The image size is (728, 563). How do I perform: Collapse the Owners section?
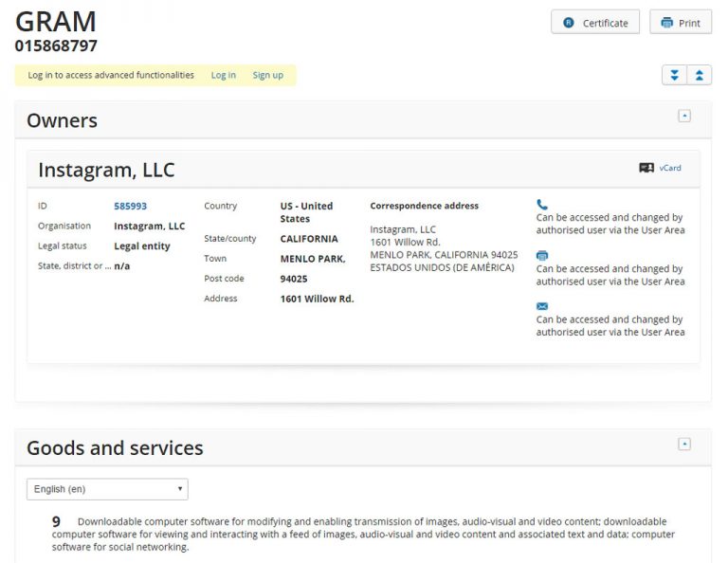point(684,116)
